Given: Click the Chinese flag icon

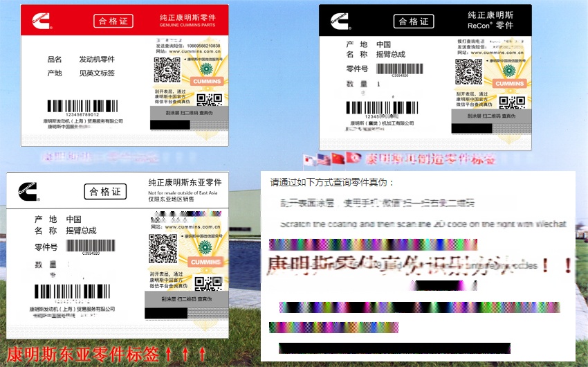Looking at the screenshot, I should [x=338, y=159].
